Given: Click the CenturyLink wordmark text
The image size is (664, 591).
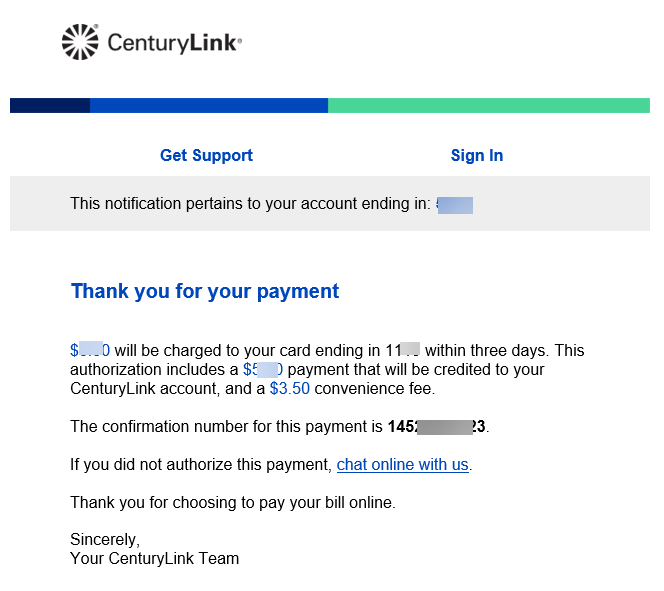Looking at the screenshot, I should [x=173, y=43].
